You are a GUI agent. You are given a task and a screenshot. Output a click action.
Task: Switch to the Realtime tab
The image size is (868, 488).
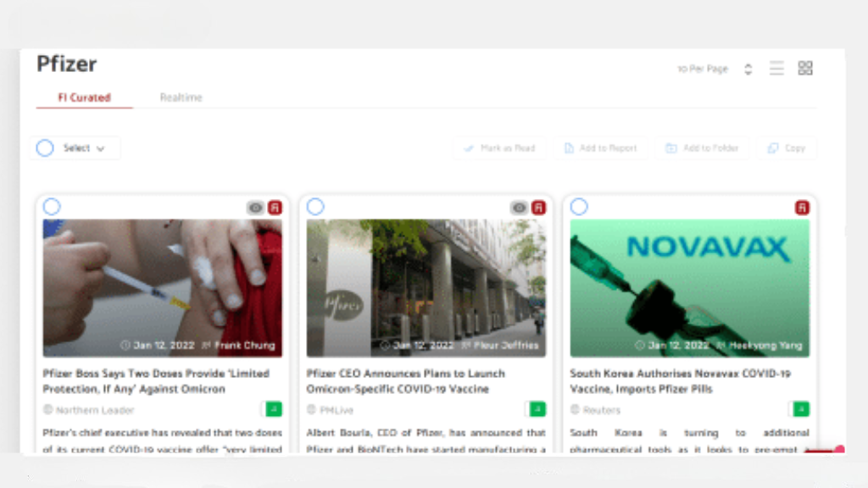pos(181,97)
